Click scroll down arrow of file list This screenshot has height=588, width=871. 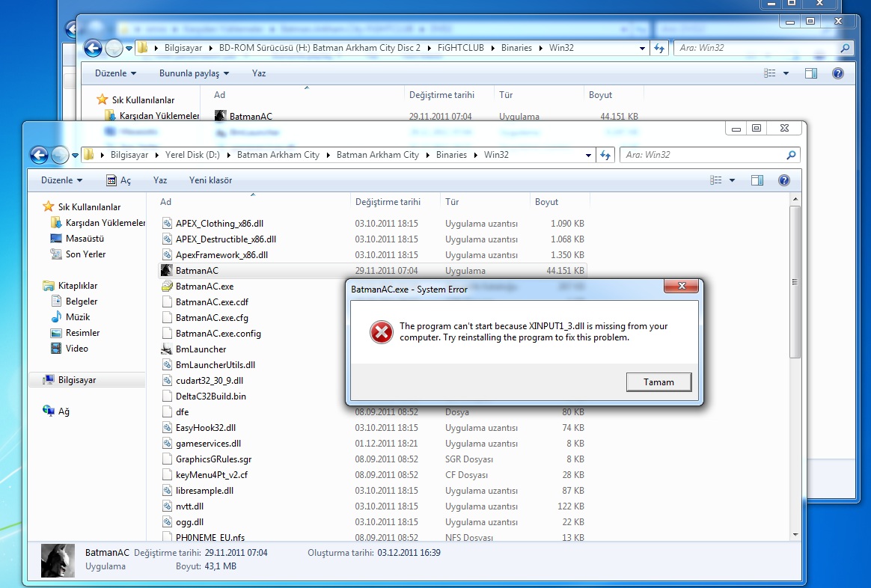tap(795, 535)
